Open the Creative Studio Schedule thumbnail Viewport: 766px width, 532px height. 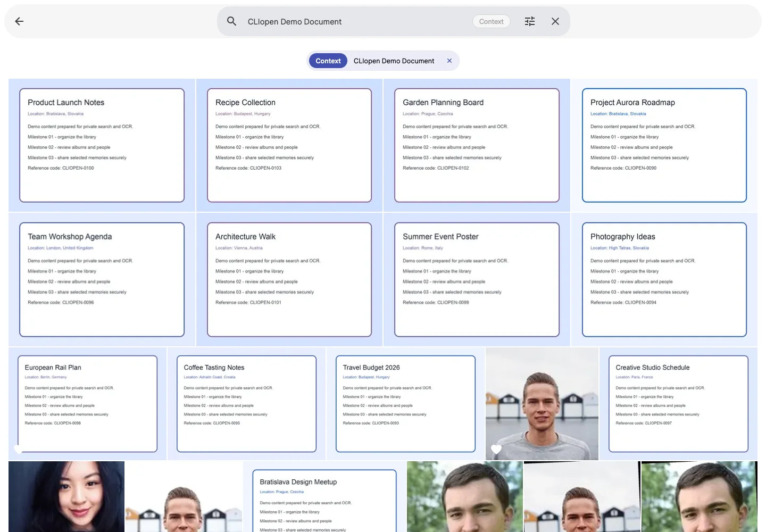pos(678,404)
